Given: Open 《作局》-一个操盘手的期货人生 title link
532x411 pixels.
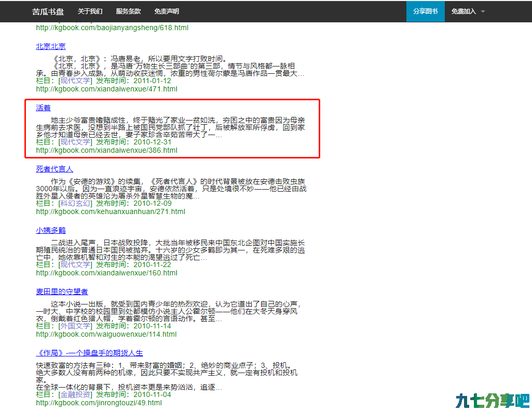Looking at the screenshot, I should coord(89,353).
